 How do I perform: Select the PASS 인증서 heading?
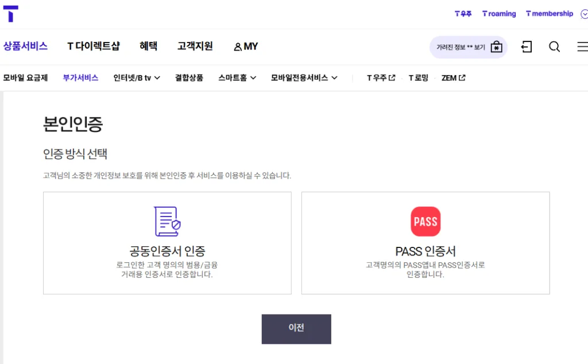[x=425, y=251]
